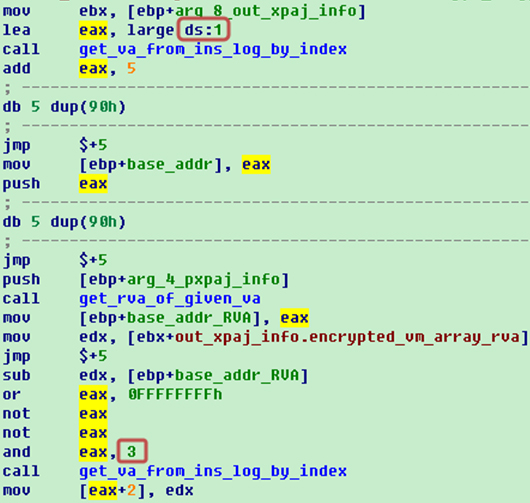The image size is (530, 503).
Task: Select eax in the or instruction
Action: 93,395
